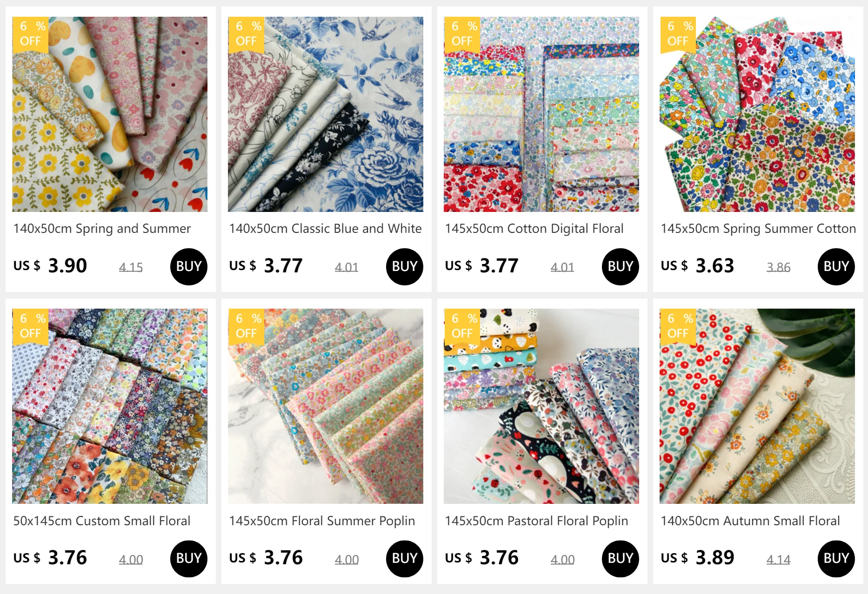Image resolution: width=868 pixels, height=594 pixels.
Task: Click BUY for 140x50cm Spring and Summer fabric
Action: 189,266
